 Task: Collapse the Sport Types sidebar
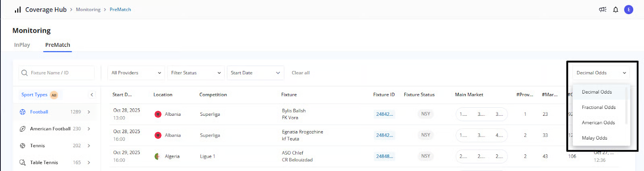[x=92, y=95]
